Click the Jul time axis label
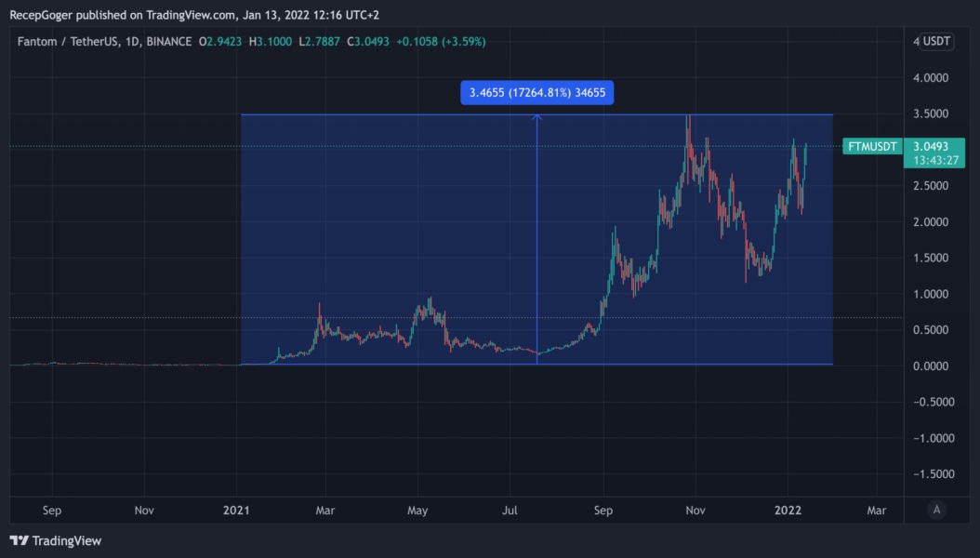This screenshot has height=558, width=980. (510, 511)
